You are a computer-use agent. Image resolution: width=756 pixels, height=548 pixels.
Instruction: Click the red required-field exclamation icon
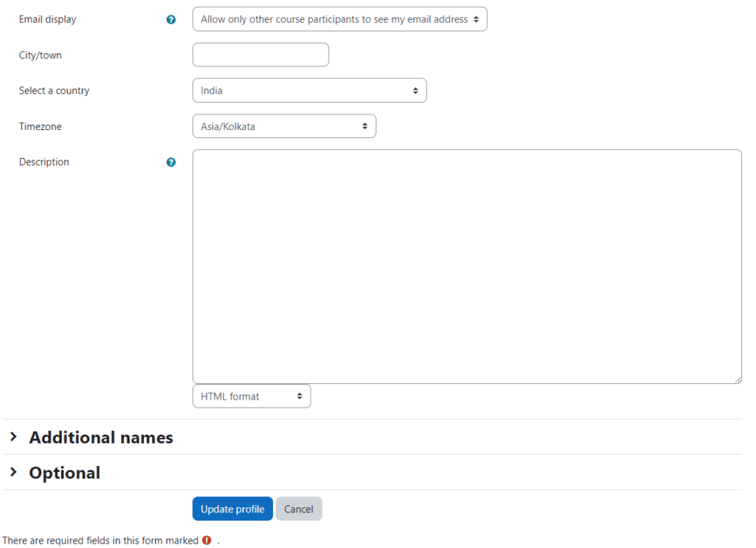pos(207,541)
